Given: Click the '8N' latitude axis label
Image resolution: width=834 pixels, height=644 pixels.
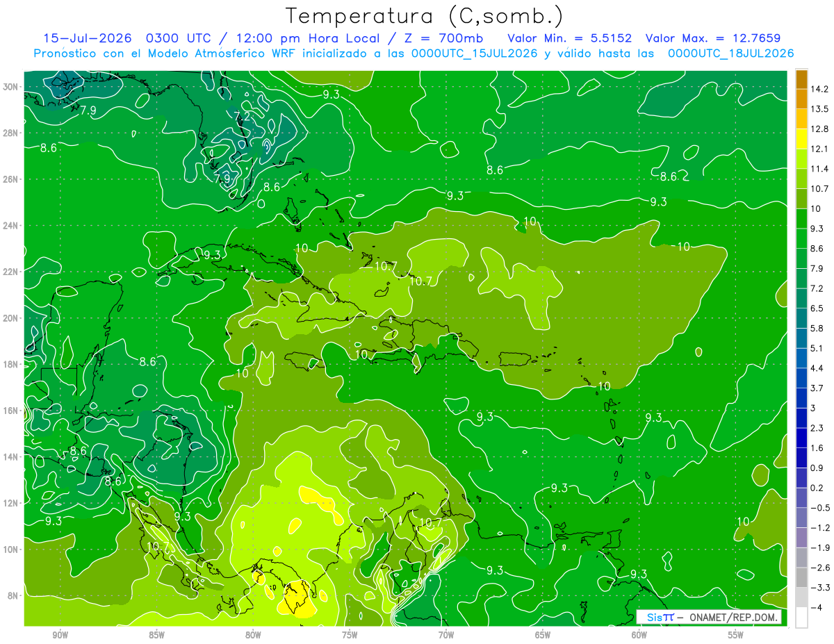Looking at the screenshot, I should (12, 596).
